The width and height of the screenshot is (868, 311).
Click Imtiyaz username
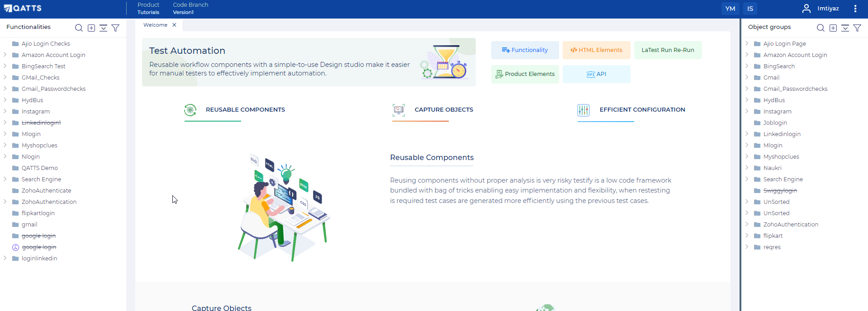(828, 9)
